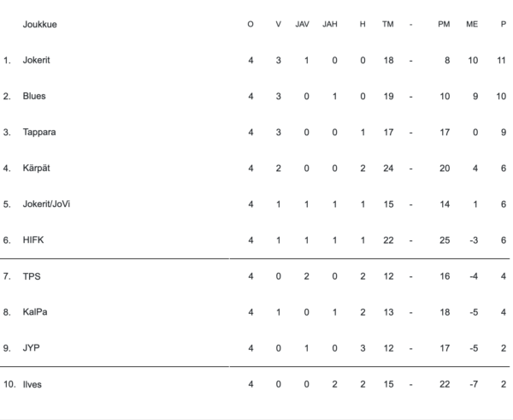Click Jokerit's points value 11
Viewport: 513px width, 420px height.
point(501,60)
